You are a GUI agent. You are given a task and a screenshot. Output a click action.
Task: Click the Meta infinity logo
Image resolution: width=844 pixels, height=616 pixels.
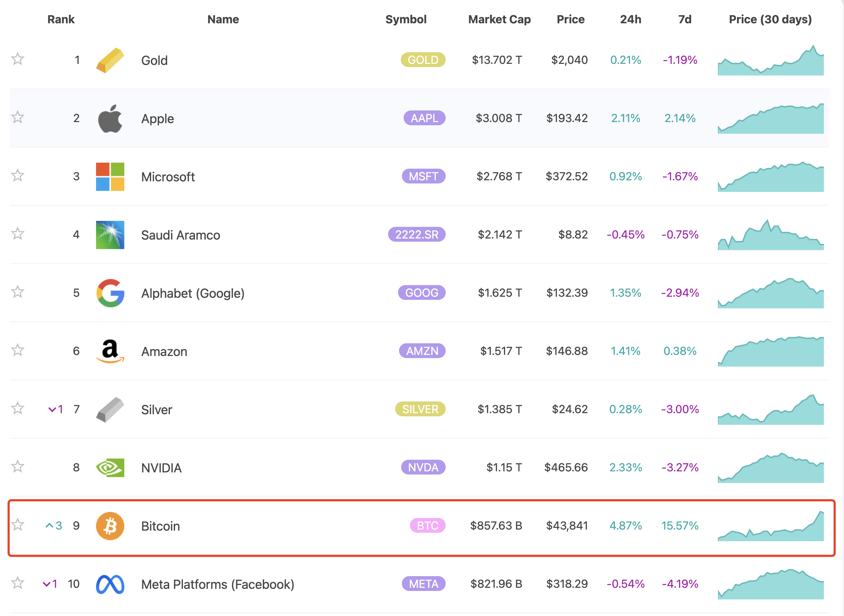[x=110, y=584]
